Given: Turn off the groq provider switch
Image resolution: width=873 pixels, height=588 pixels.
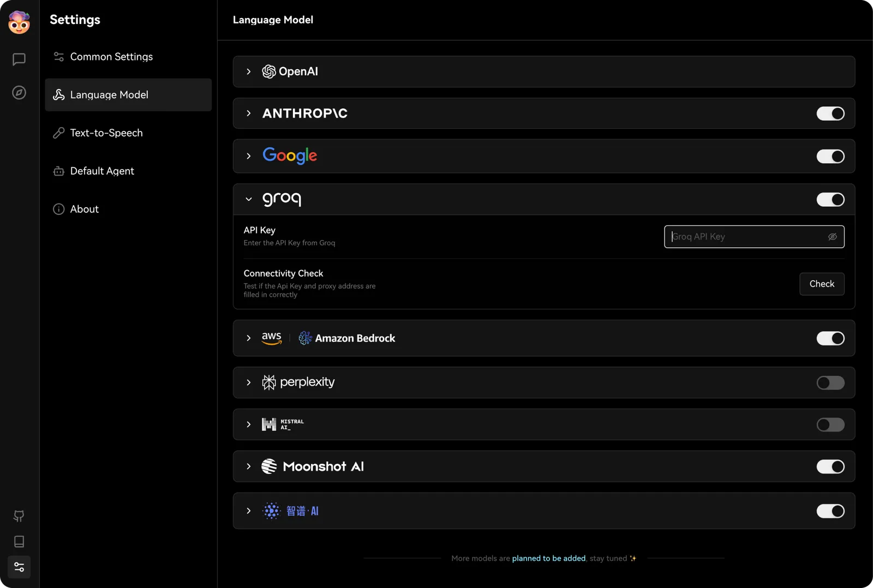Looking at the screenshot, I should point(830,200).
